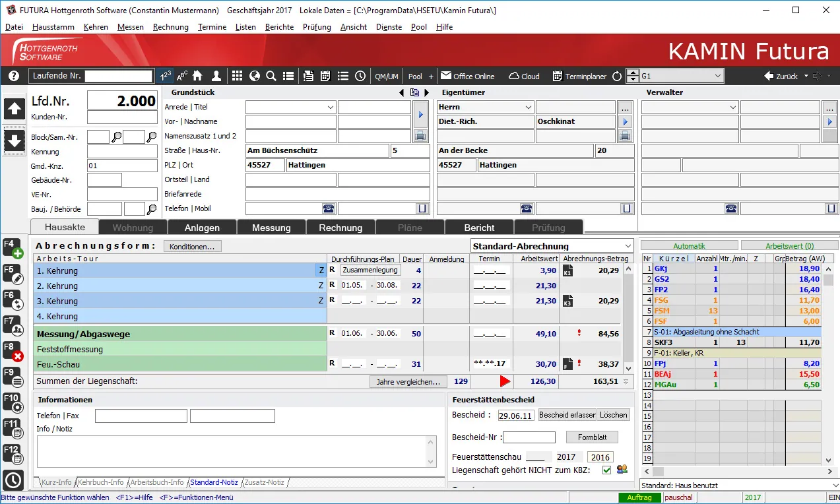840x504 pixels.
Task: Click the F4 add record icon
Action: 13,249
